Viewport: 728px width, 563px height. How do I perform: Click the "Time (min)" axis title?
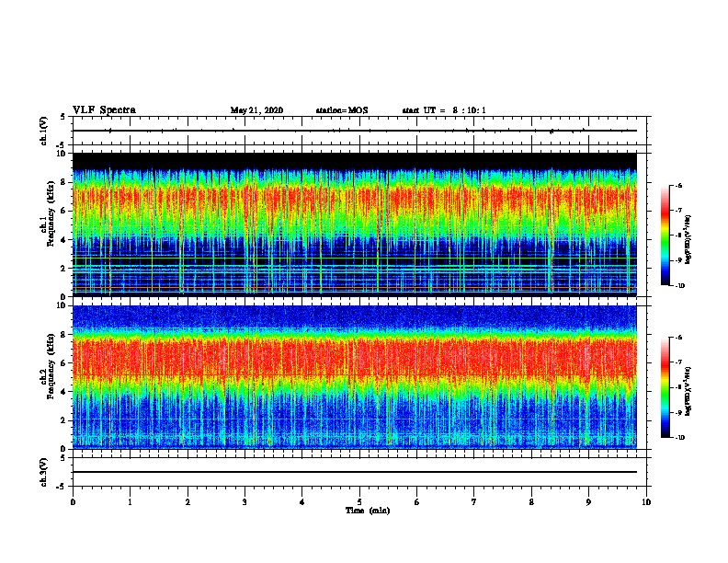click(x=368, y=511)
